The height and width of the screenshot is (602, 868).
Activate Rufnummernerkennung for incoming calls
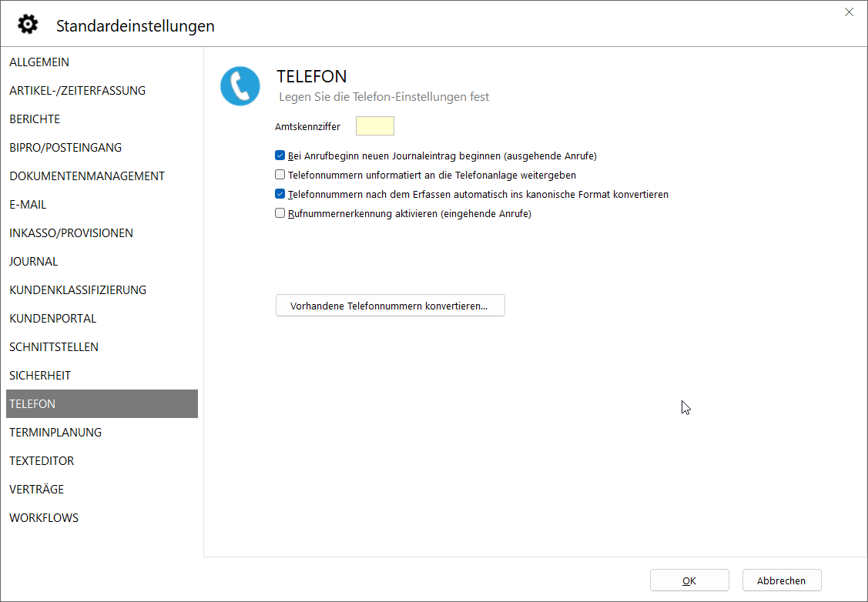(280, 213)
